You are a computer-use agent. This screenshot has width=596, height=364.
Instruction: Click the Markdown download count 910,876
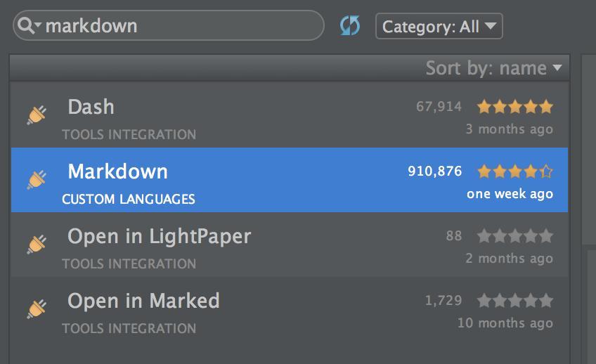(435, 171)
